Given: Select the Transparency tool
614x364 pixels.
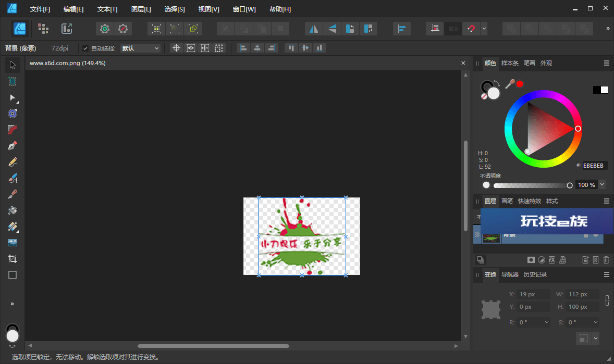Looking at the screenshot, I should (x=13, y=227).
